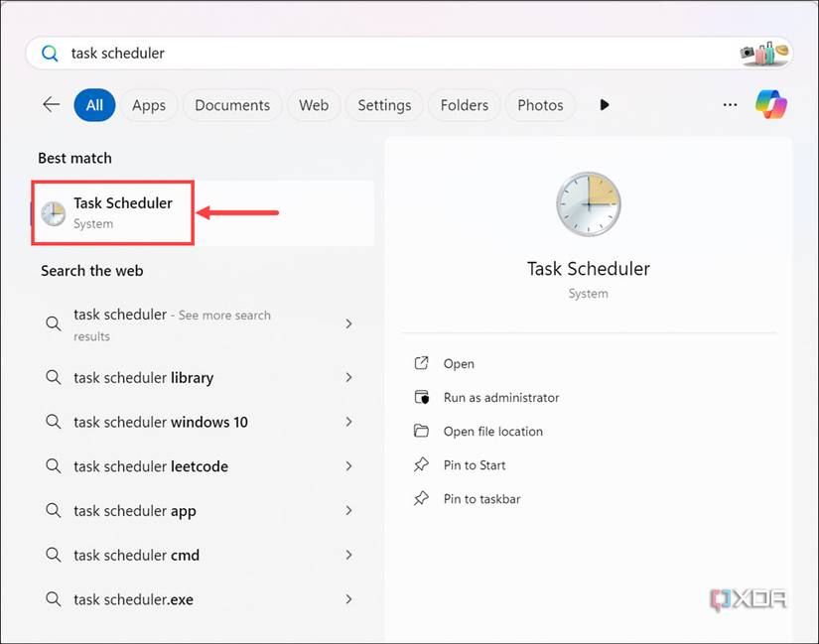
Task: Select the Settings filter tab
Action: coord(384,105)
